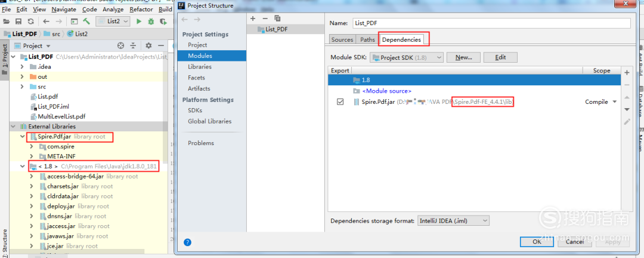The image size is (644, 258).
Task: Select Global Libraries under Platform Settings
Action: [209, 121]
